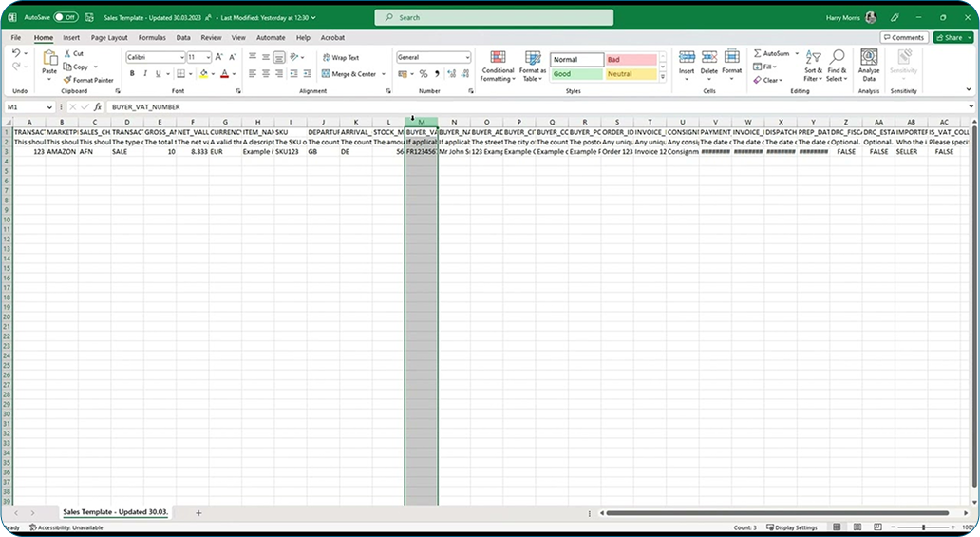This screenshot has width=980, height=537.
Task: Click the Comments button
Action: tap(903, 38)
